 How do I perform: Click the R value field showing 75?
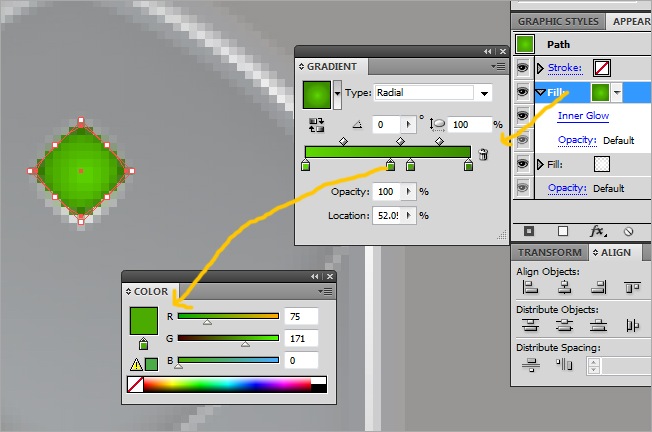coord(301,316)
